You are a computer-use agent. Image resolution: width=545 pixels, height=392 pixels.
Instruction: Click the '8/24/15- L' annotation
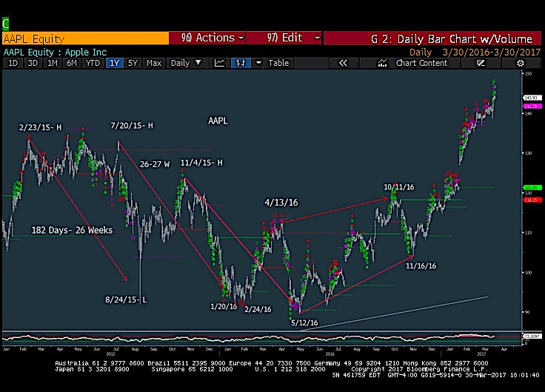[126, 300]
